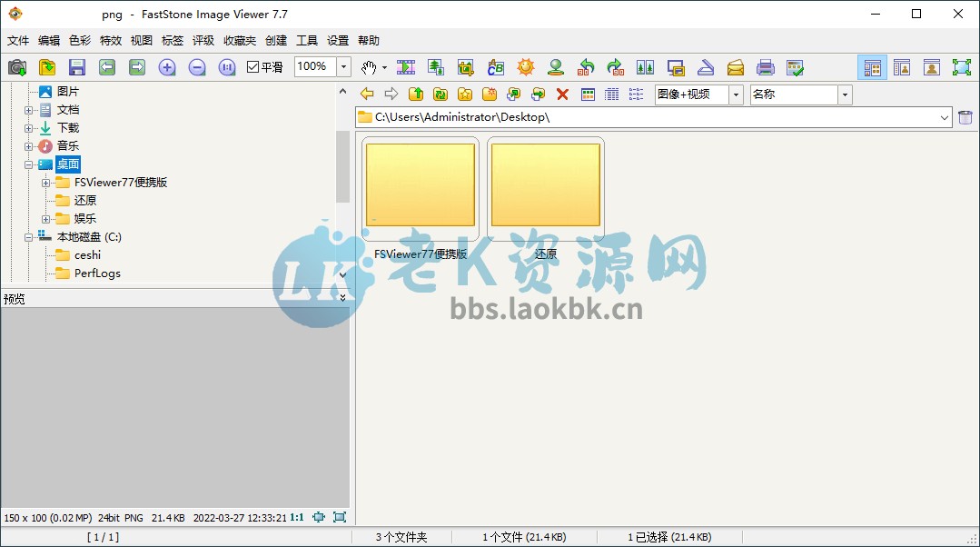Open the FSViewer77便携版 folder thumbnail
This screenshot has width=980, height=547.
tap(421, 188)
